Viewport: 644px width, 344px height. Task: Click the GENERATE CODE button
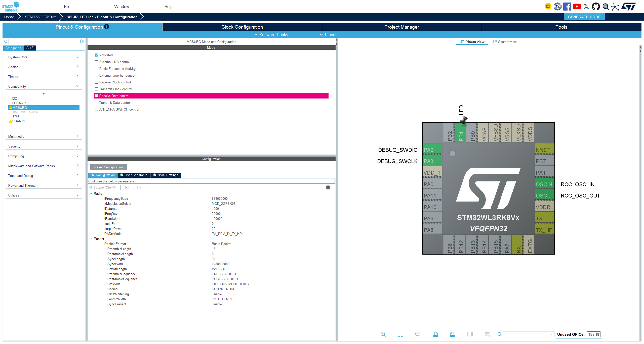pos(584,17)
